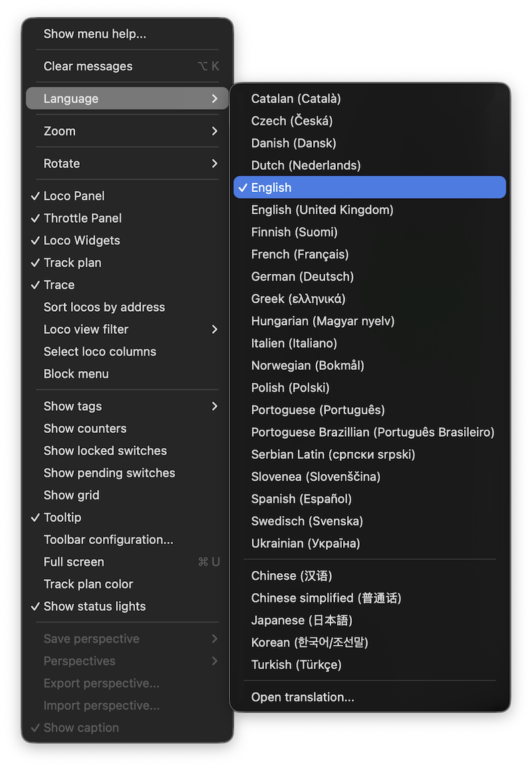532x768 pixels.
Task: Select German (Deutsch) language
Action: 302,277
